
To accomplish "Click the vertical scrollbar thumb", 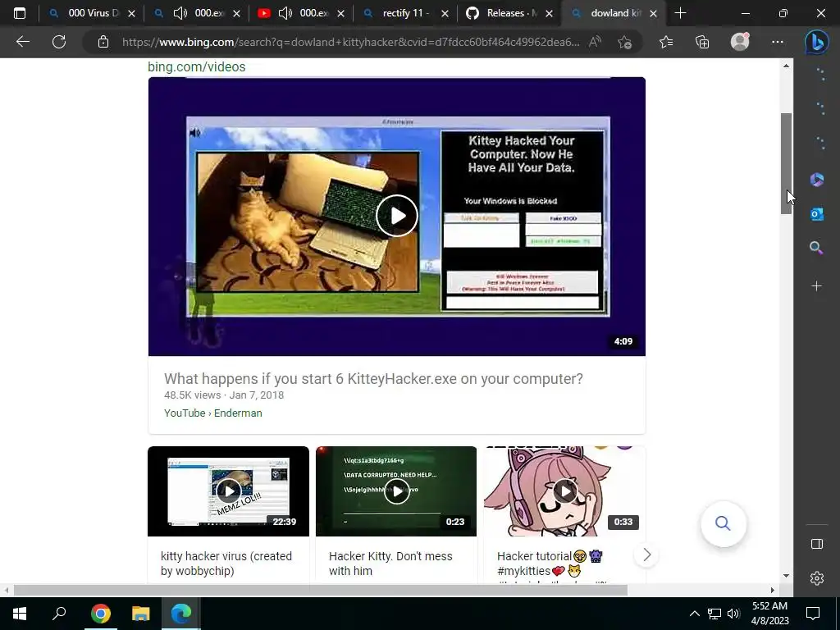I will coord(786,164).
